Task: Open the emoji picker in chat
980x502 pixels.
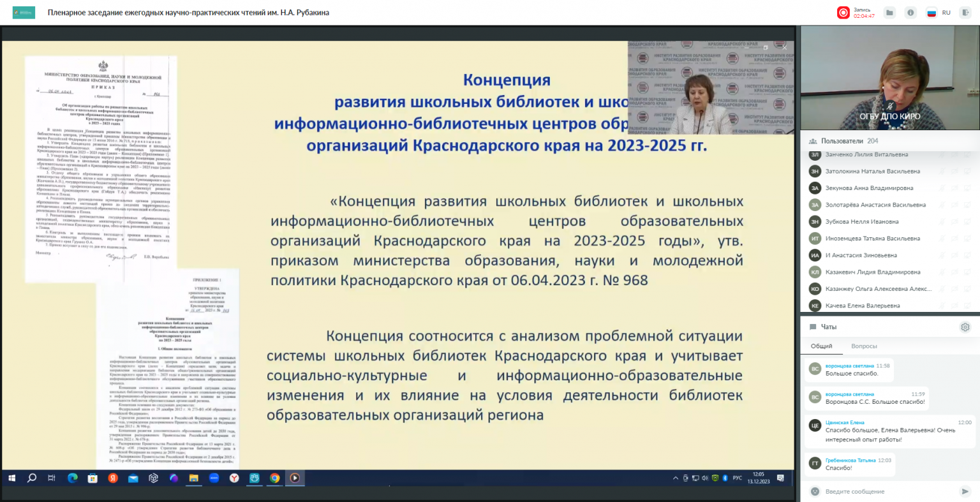Action: point(815,491)
